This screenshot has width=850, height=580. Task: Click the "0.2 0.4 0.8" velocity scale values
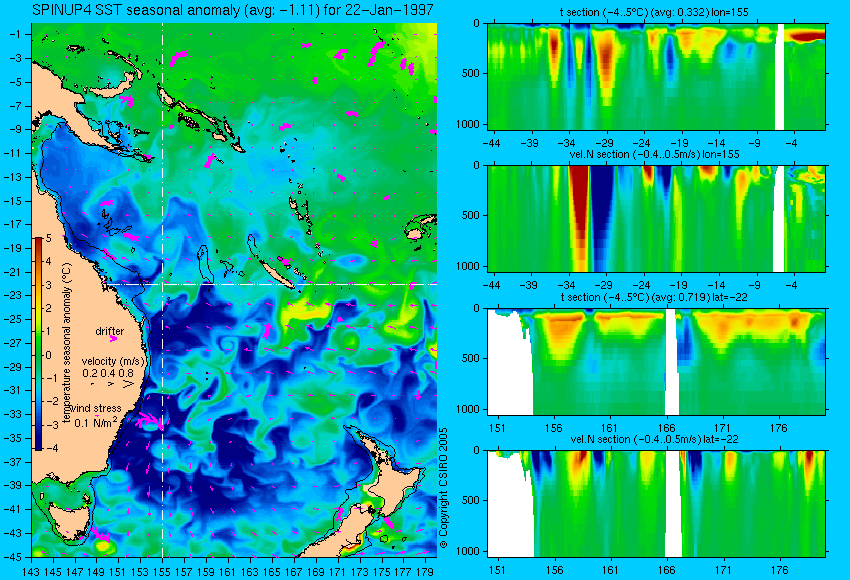coord(108,373)
